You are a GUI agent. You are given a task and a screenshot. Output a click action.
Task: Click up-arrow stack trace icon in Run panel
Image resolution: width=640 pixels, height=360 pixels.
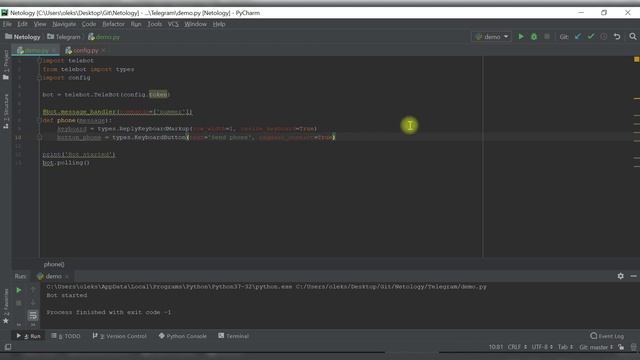tap(33, 290)
